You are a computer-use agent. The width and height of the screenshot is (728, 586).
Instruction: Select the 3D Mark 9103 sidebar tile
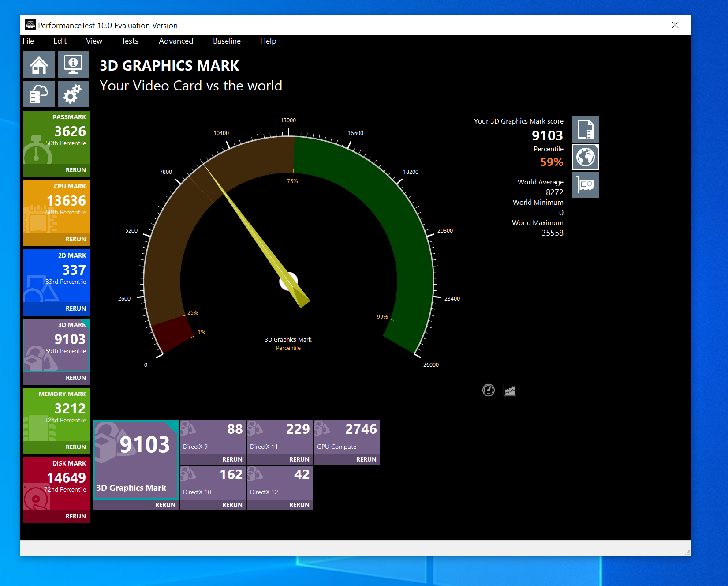(56, 345)
